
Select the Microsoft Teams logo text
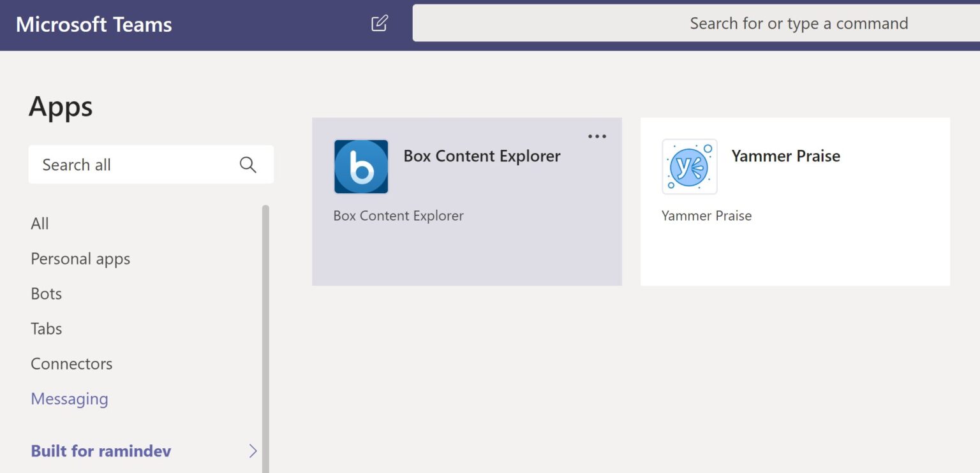click(93, 24)
